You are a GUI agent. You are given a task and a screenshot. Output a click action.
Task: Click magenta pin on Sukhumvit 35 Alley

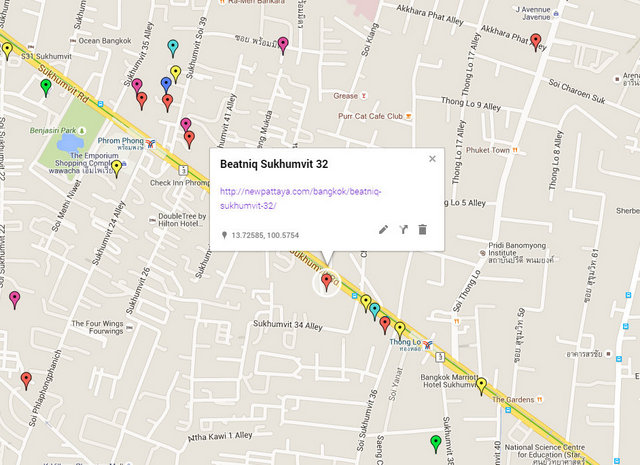137,86
